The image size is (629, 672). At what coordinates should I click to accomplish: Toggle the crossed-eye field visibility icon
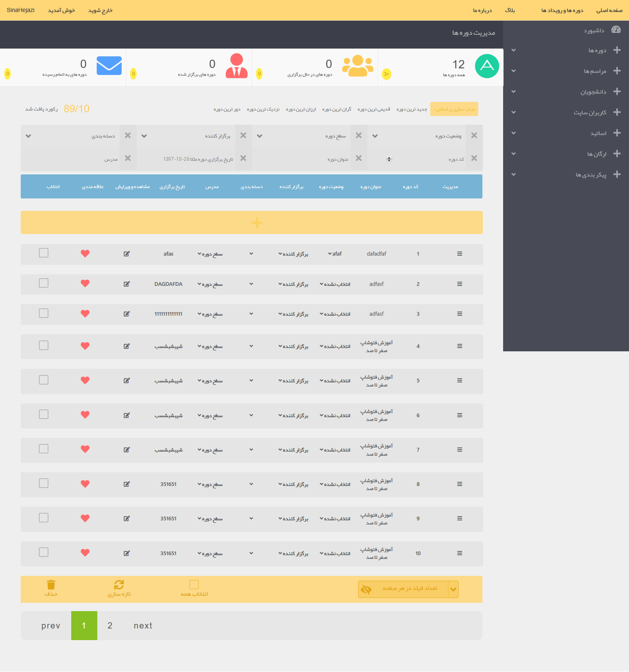pyautogui.click(x=366, y=589)
